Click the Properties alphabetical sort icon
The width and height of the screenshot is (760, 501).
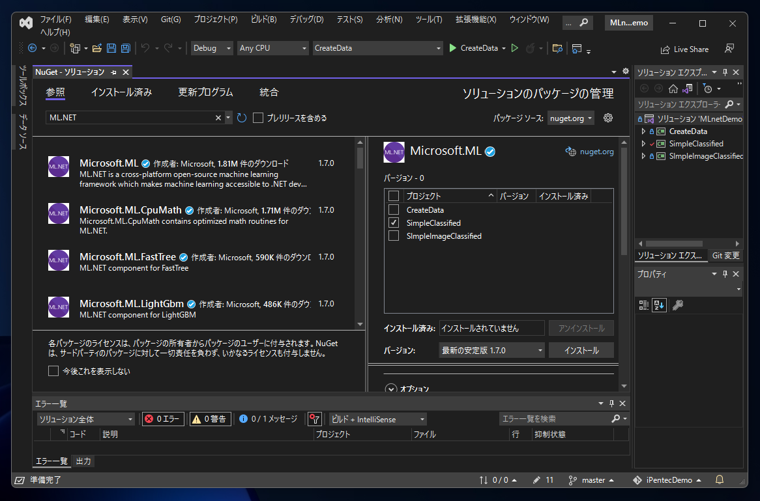pos(659,305)
